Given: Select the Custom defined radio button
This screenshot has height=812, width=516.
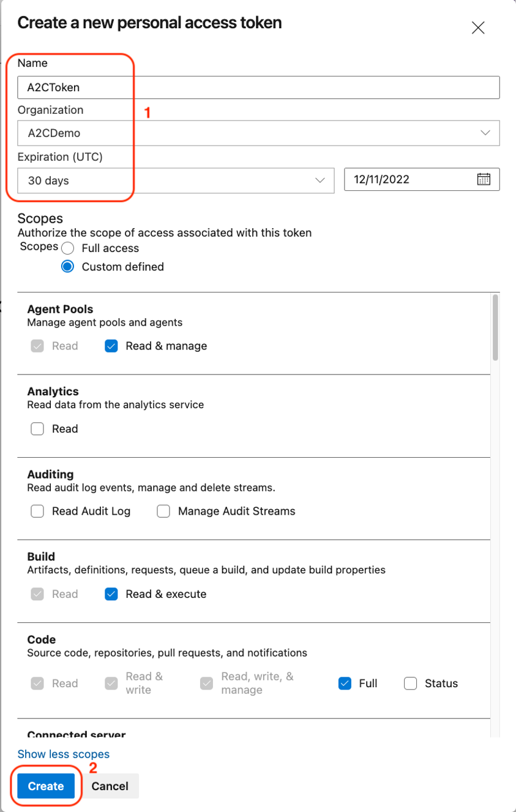Looking at the screenshot, I should click(67, 266).
